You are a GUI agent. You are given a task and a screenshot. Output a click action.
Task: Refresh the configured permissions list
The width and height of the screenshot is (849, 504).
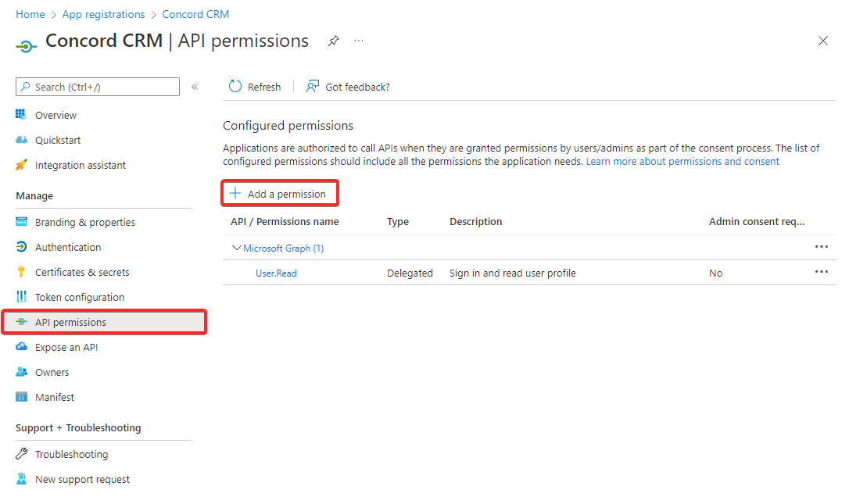(254, 87)
